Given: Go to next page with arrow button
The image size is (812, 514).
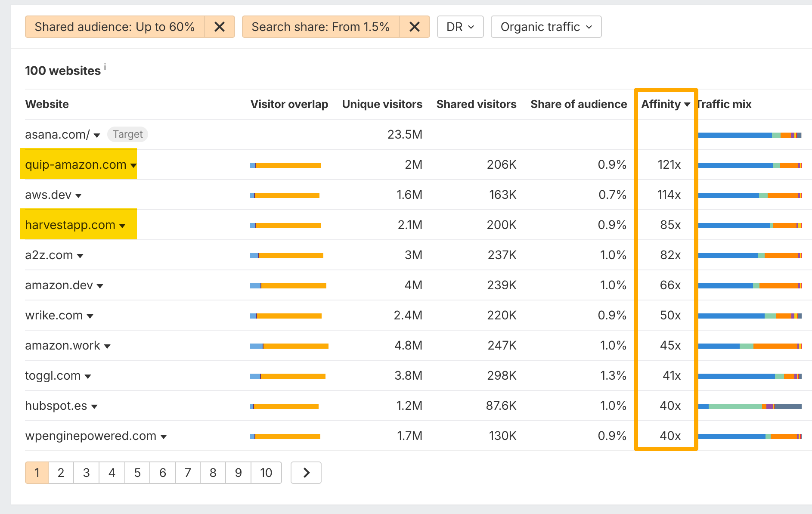Looking at the screenshot, I should click(x=306, y=473).
